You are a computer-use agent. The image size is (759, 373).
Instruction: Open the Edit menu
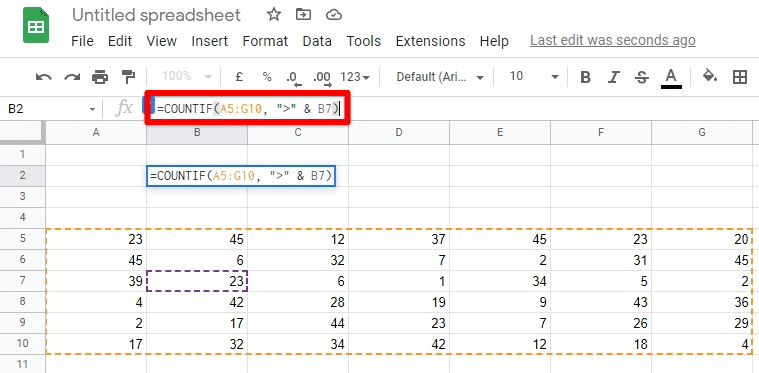point(120,41)
